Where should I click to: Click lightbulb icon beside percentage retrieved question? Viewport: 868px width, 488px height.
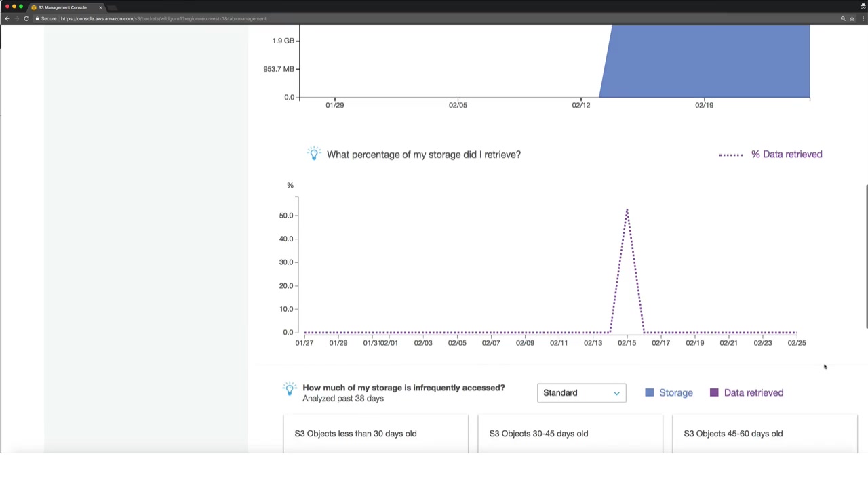click(313, 154)
